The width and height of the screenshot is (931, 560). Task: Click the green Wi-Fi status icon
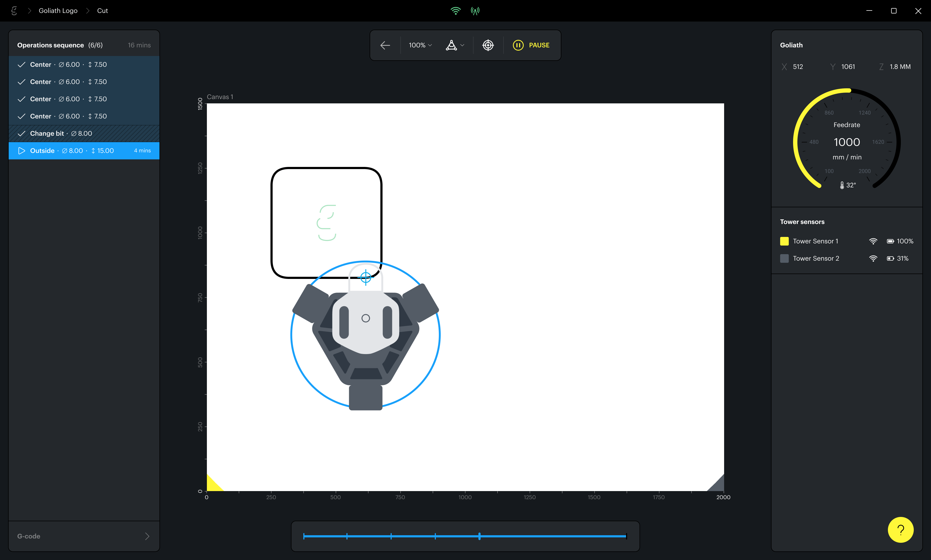pyautogui.click(x=455, y=10)
